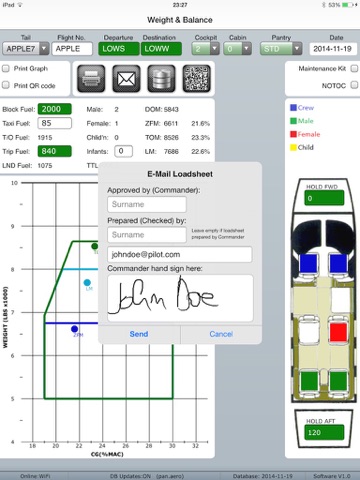360x480 pixels.
Task: Select the red female passenger seat
Action: [338, 332]
